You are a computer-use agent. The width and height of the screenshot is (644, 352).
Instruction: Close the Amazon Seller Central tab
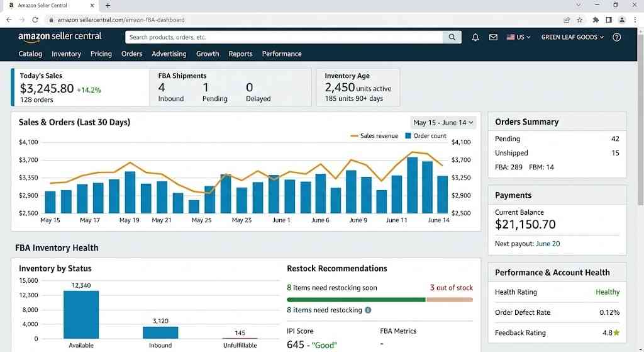(92, 5)
